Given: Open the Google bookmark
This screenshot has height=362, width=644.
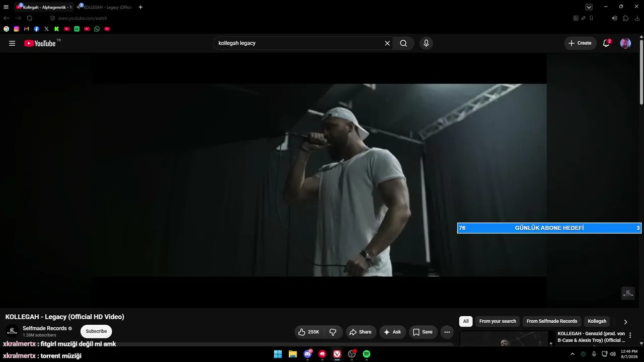Looking at the screenshot, I should pyautogui.click(x=7, y=29).
